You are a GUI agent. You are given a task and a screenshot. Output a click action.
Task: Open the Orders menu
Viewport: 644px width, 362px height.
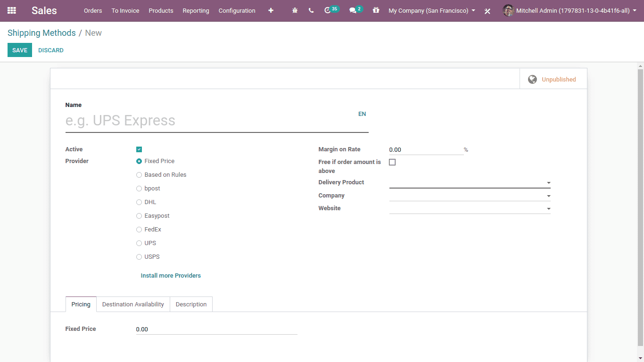[x=93, y=10]
